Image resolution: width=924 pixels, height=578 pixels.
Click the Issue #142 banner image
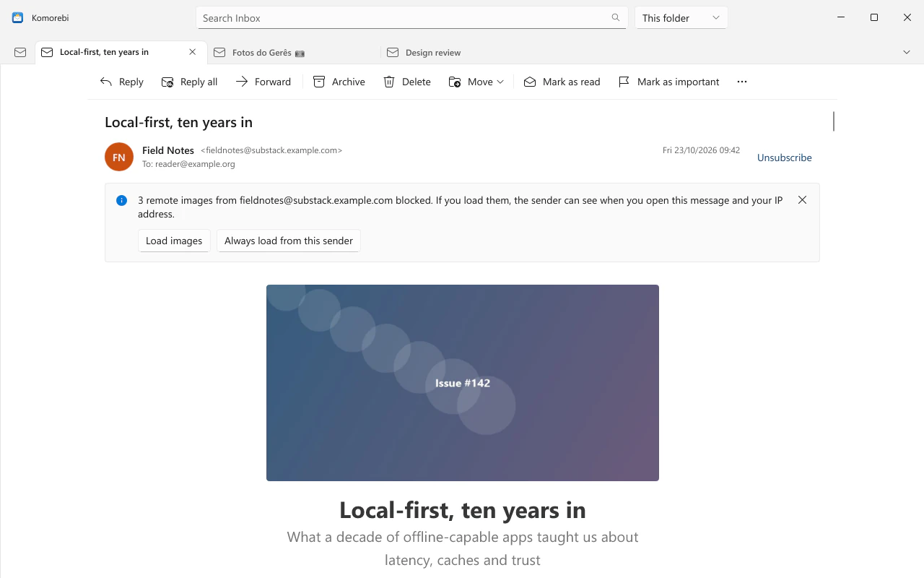pyautogui.click(x=463, y=383)
